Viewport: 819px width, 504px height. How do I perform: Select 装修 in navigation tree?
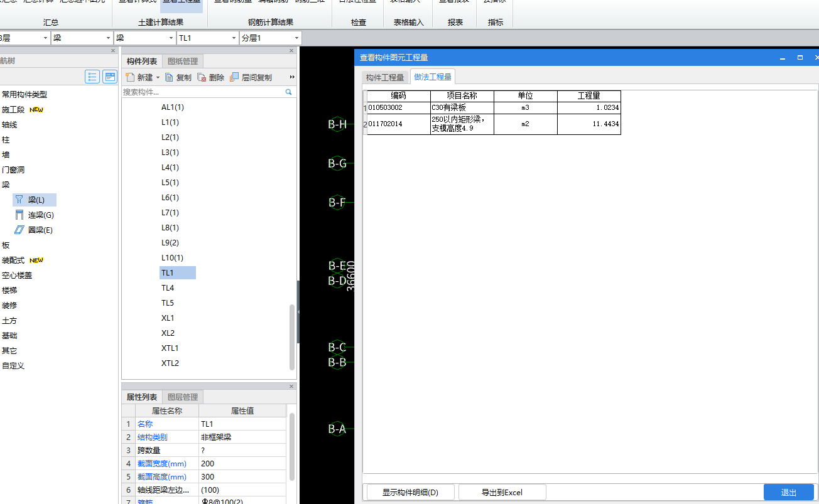click(9, 305)
